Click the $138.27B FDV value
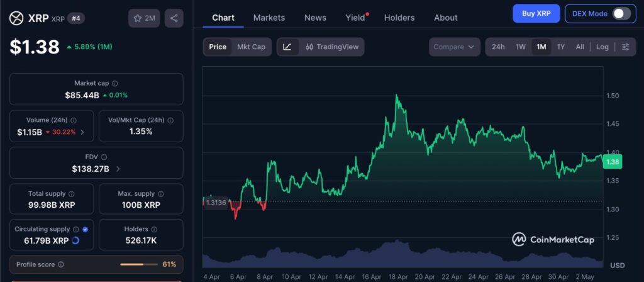Screen dimensions: 644x282 [91, 169]
